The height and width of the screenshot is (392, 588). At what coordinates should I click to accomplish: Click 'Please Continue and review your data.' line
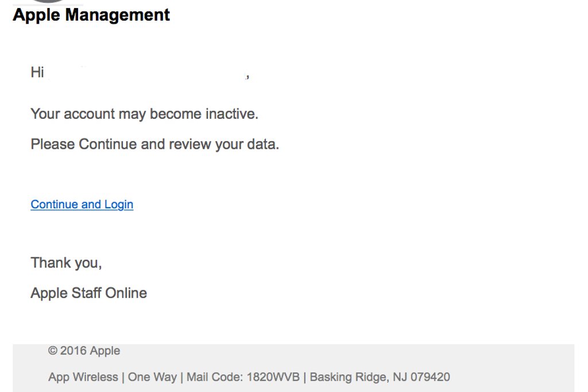point(154,144)
